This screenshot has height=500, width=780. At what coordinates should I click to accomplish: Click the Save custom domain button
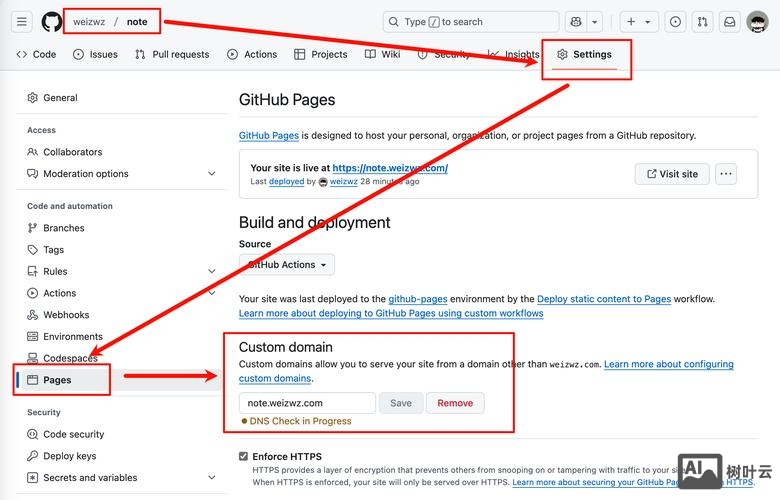pyautogui.click(x=401, y=403)
